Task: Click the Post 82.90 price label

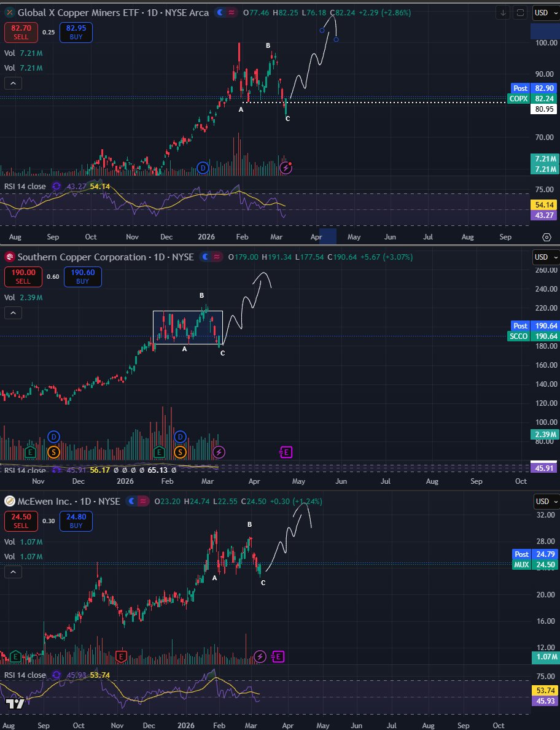Action: click(x=535, y=88)
